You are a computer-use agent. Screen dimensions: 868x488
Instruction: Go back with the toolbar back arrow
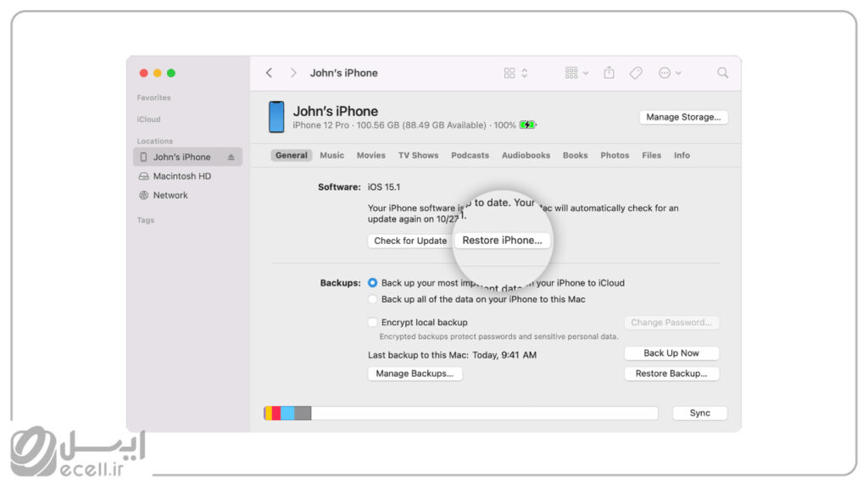tap(269, 73)
